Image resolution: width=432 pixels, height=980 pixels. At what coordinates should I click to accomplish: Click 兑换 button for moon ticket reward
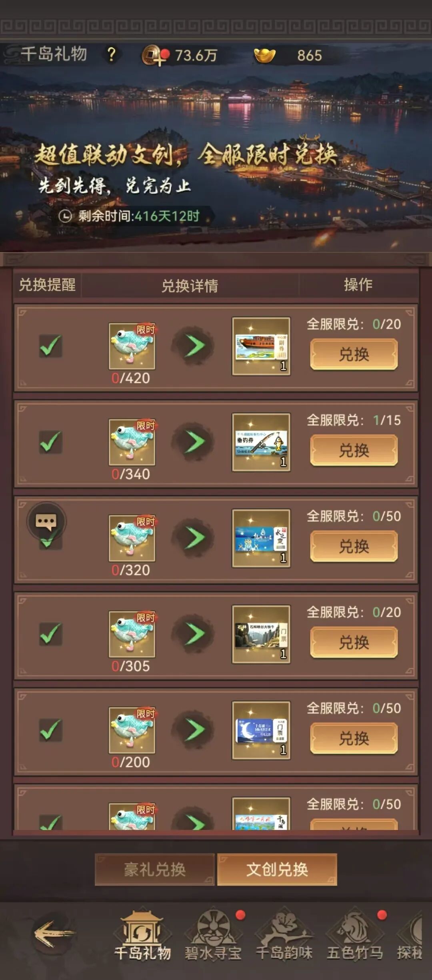354,738
